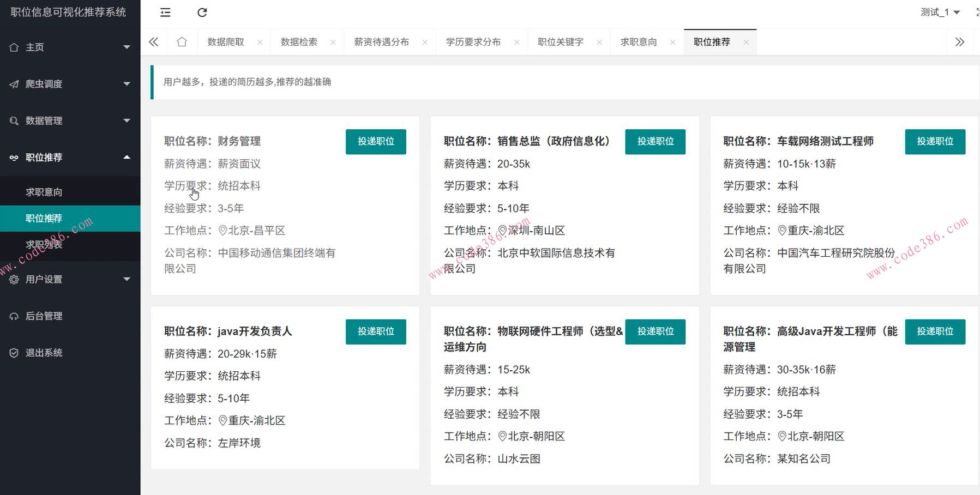Close the 学历要求分布 tab

[516, 42]
